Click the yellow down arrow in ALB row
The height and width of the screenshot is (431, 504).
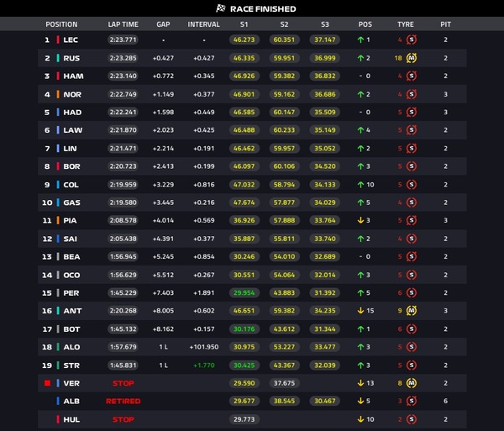pyautogui.click(x=360, y=401)
